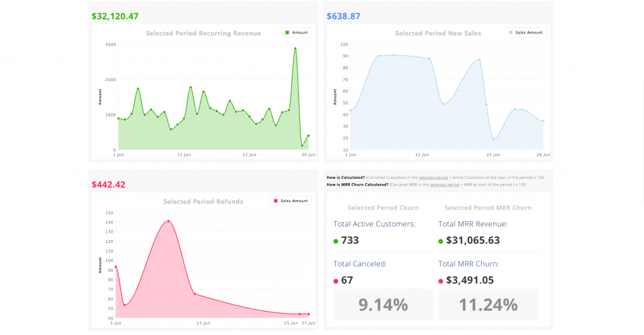Click the 'How is MRR Churn Calculated?' text
This screenshot has height=335, width=644.
tap(357, 185)
